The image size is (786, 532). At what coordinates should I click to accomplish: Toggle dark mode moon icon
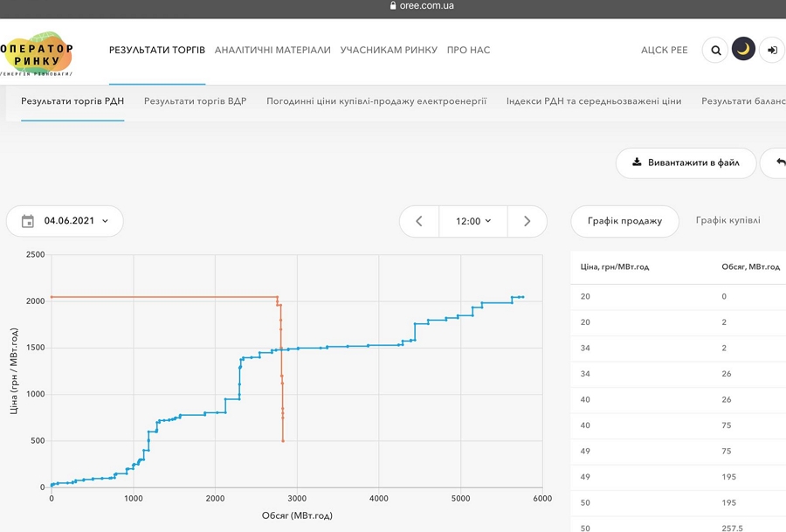click(x=743, y=49)
